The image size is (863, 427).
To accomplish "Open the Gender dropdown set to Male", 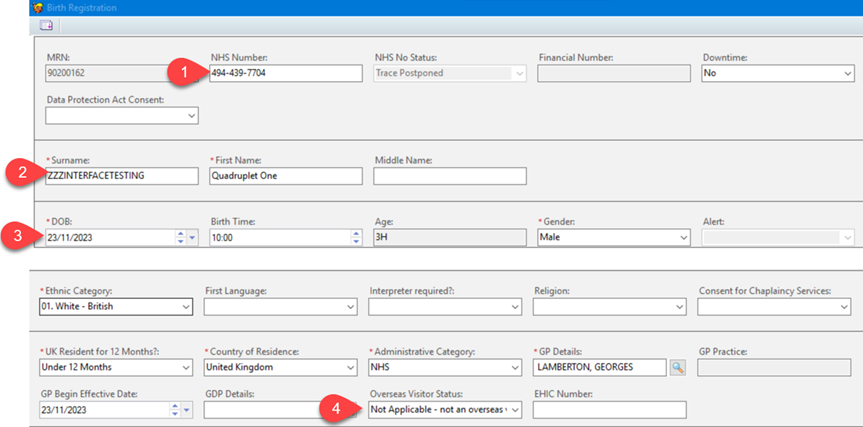I will [683, 238].
